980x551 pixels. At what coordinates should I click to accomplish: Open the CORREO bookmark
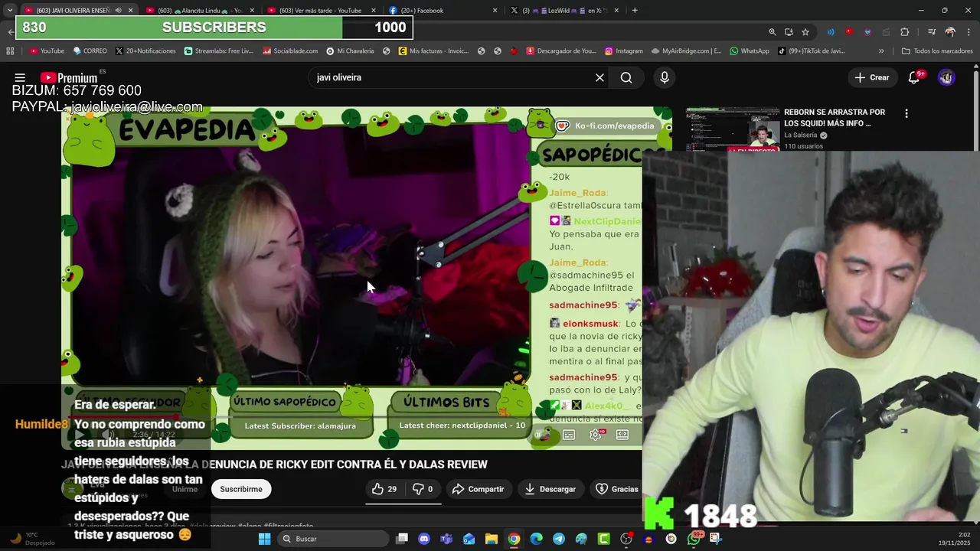click(x=90, y=51)
